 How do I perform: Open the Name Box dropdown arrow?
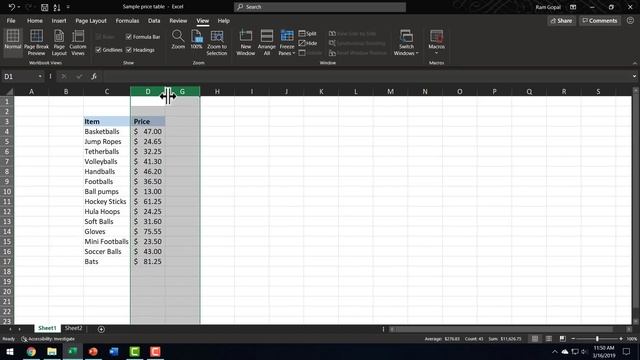40,76
